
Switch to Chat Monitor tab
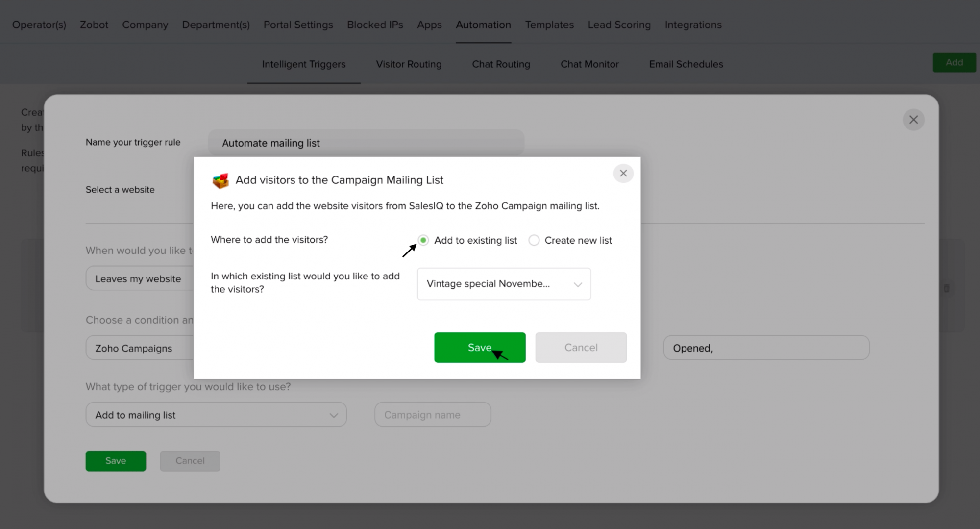589,64
